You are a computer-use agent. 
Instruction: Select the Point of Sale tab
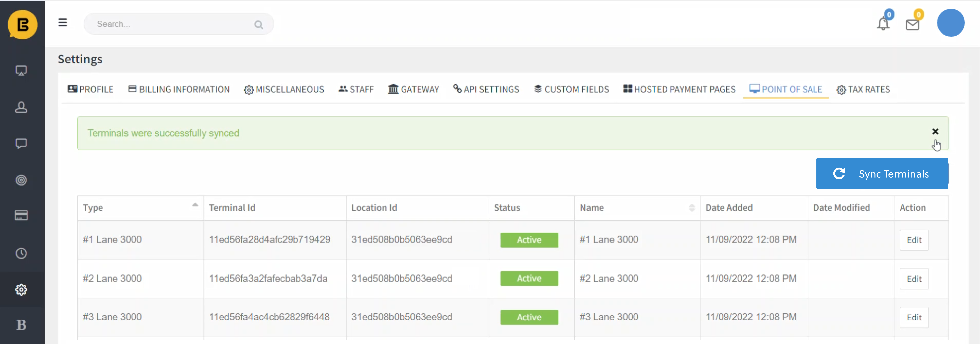point(786,90)
